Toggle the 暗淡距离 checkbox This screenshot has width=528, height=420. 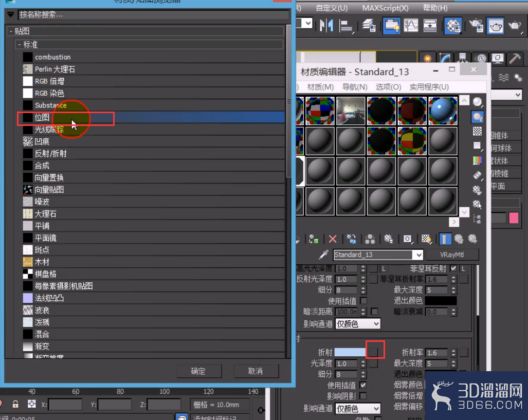tap(374, 312)
